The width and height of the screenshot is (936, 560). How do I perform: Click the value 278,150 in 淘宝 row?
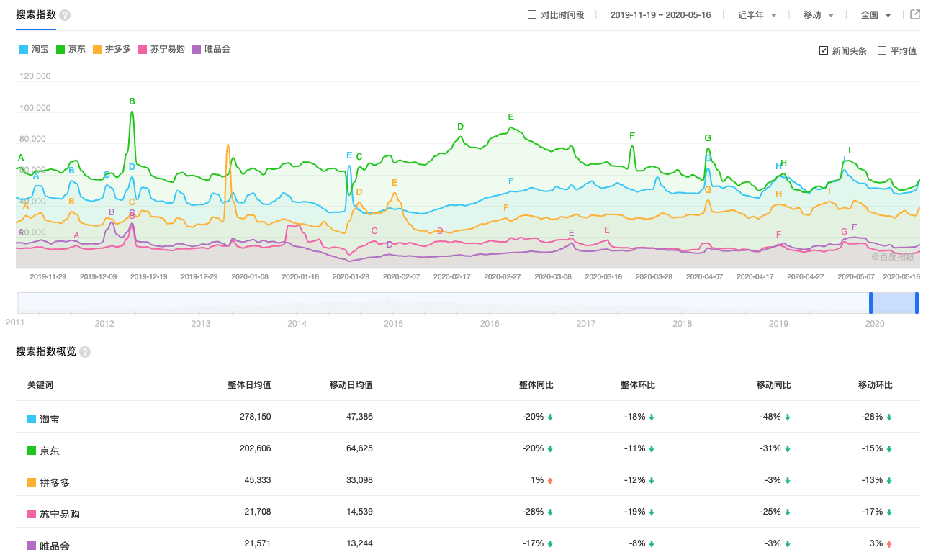(256, 417)
